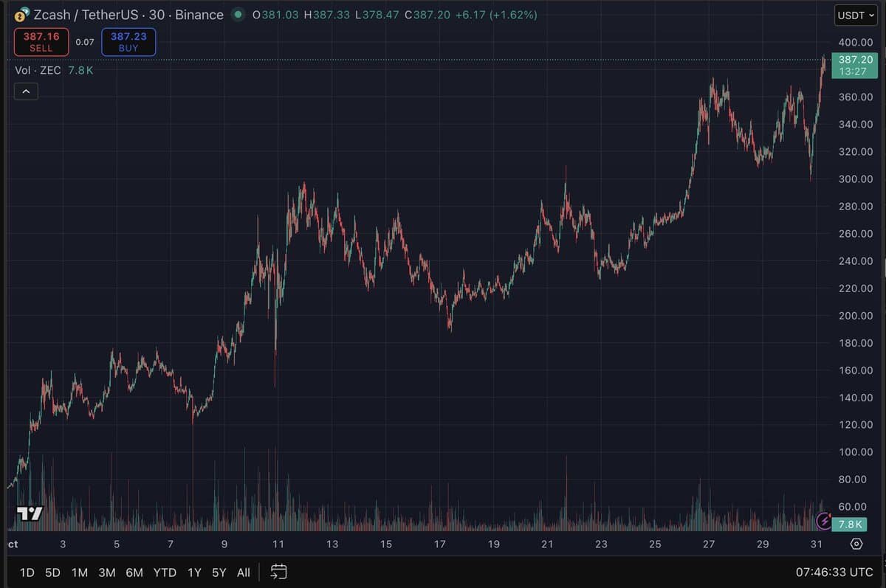
Task: Select the YTD range tab
Action: click(x=165, y=572)
